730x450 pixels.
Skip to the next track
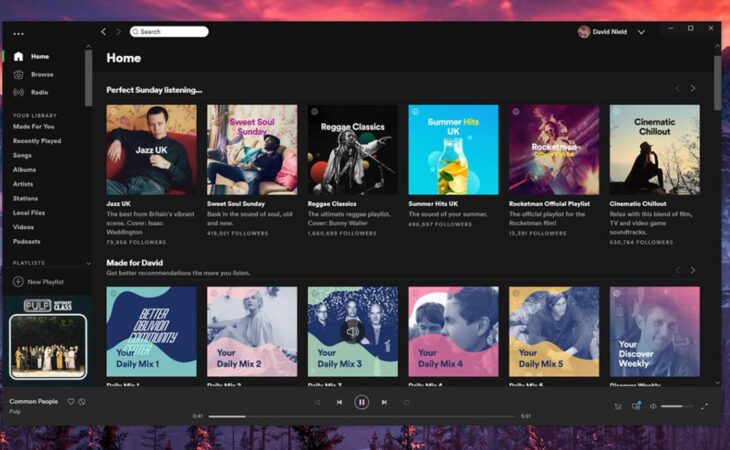(384, 402)
